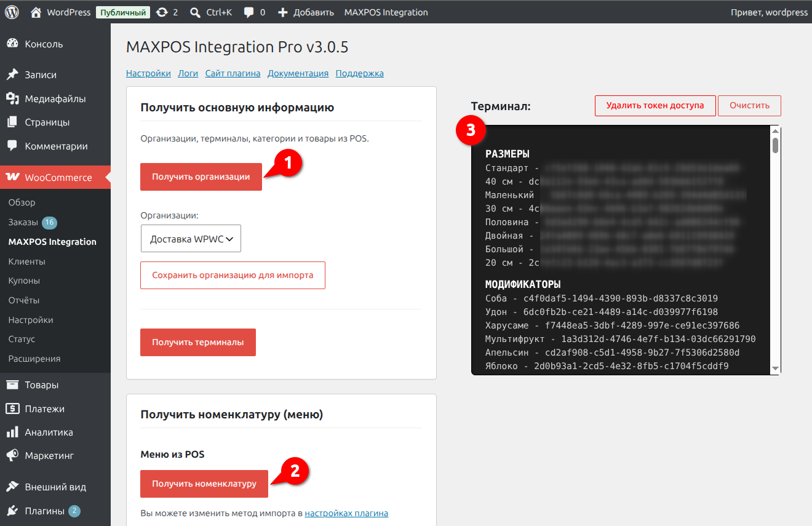Open the Купоны submenu item
Image resolution: width=812 pixels, height=526 pixels.
(24, 281)
